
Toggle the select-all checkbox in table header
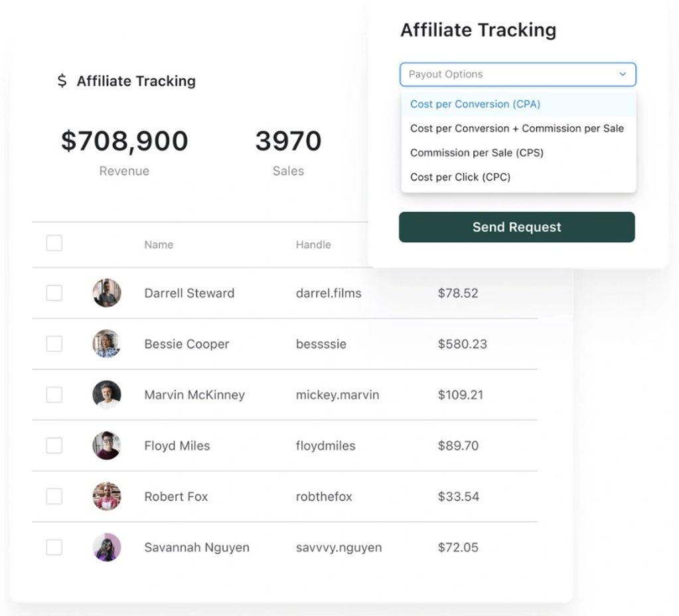click(54, 244)
